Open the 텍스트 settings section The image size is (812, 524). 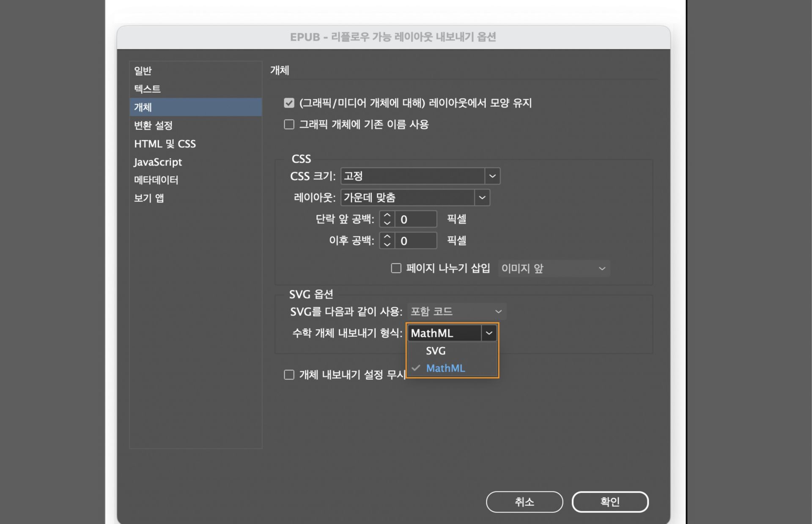click(147, 89)
